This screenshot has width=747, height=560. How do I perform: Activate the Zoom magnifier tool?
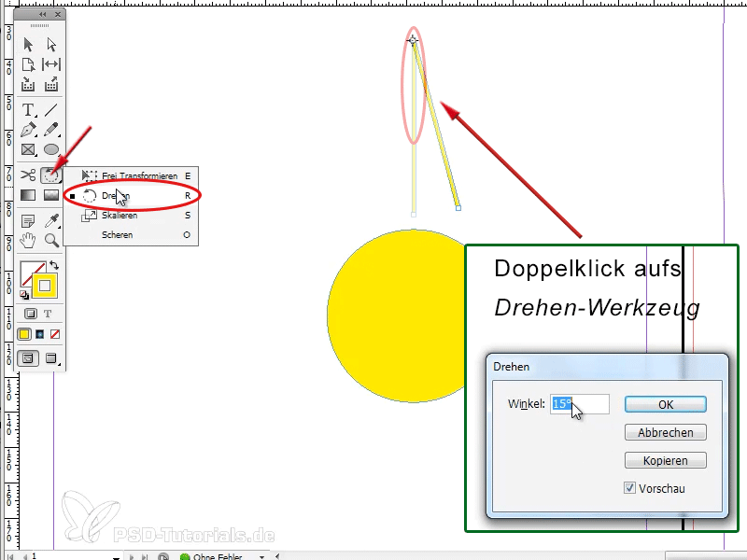tap(51, 241)
